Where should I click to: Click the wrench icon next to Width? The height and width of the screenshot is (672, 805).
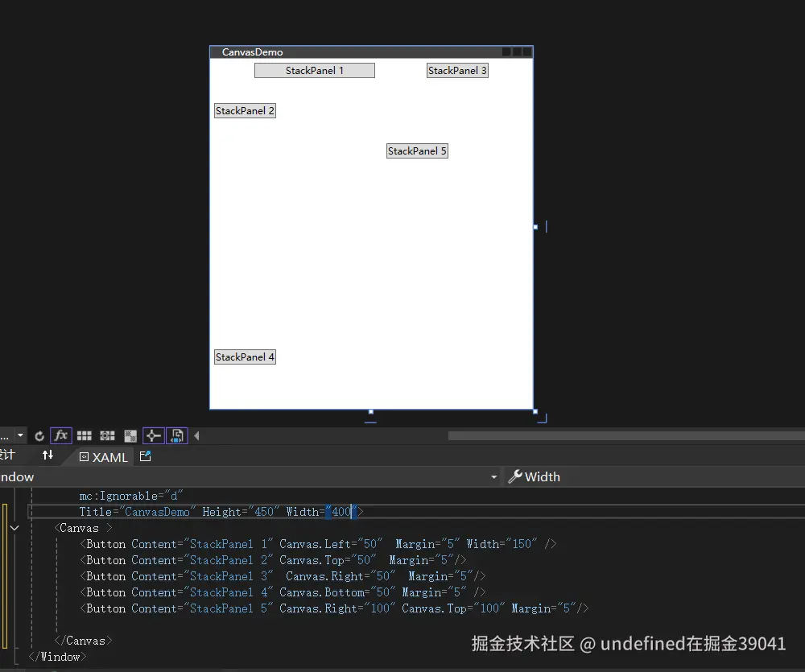point(515,477)
